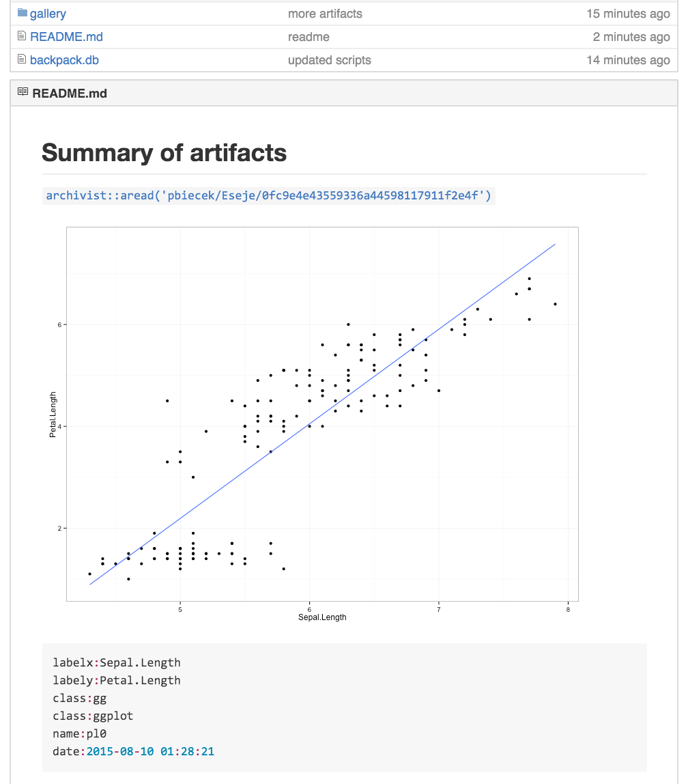Image resolution: width=688 pixels, height=784 pixels.
Task: Click the backpack.db file icon
Action: pyautogui.click(x=22, y=60)
